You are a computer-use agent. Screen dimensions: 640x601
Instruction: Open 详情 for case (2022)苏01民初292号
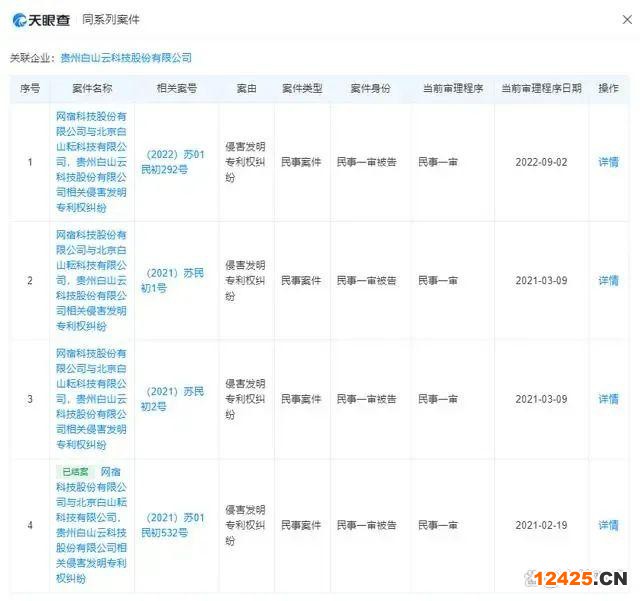608,162
